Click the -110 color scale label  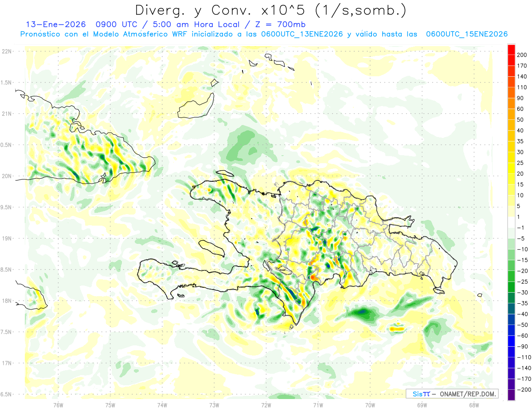tap(524, 357)
